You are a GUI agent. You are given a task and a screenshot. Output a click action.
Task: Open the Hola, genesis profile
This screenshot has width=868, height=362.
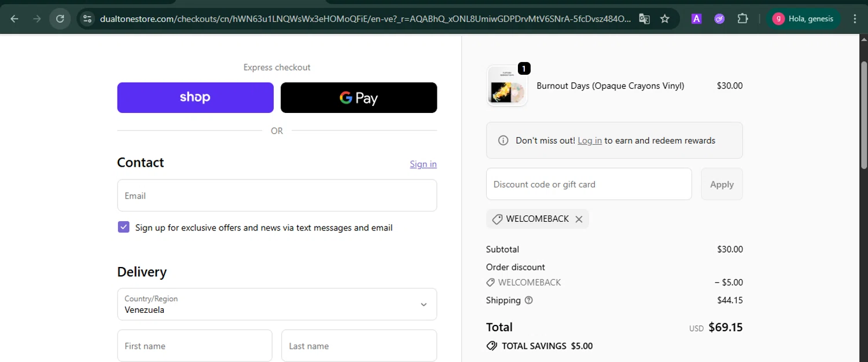pos(803,19)
